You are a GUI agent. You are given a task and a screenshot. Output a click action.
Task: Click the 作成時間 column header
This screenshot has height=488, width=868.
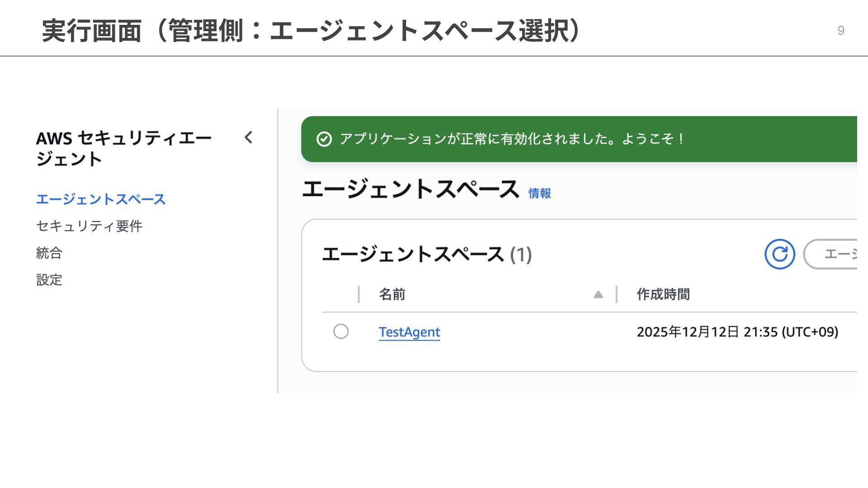(663, 295)
